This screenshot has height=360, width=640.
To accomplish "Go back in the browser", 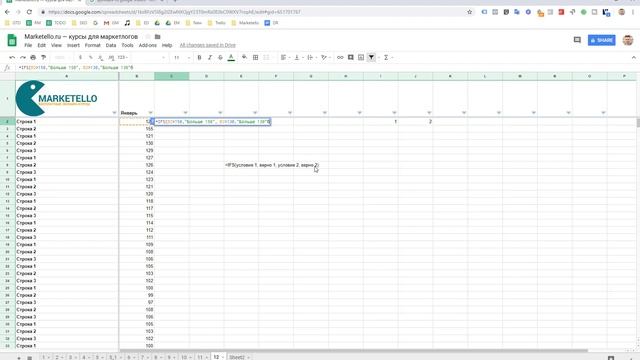I will pos(7,12).
